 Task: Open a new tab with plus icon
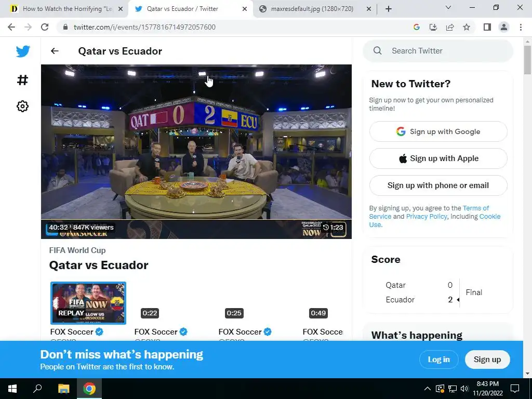[389, 9]
